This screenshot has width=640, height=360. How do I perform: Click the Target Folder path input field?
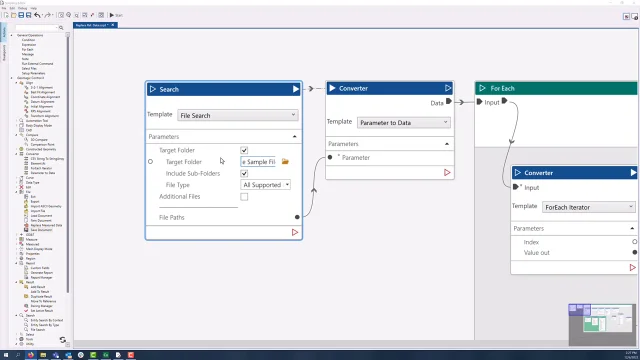pos(258,162)
